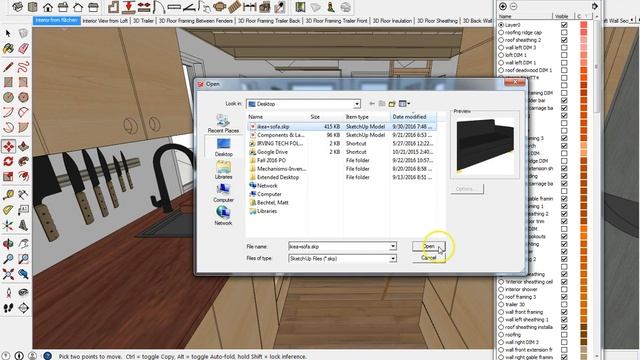Click the File name input field
Screen dimensions: 640x360
339,247
